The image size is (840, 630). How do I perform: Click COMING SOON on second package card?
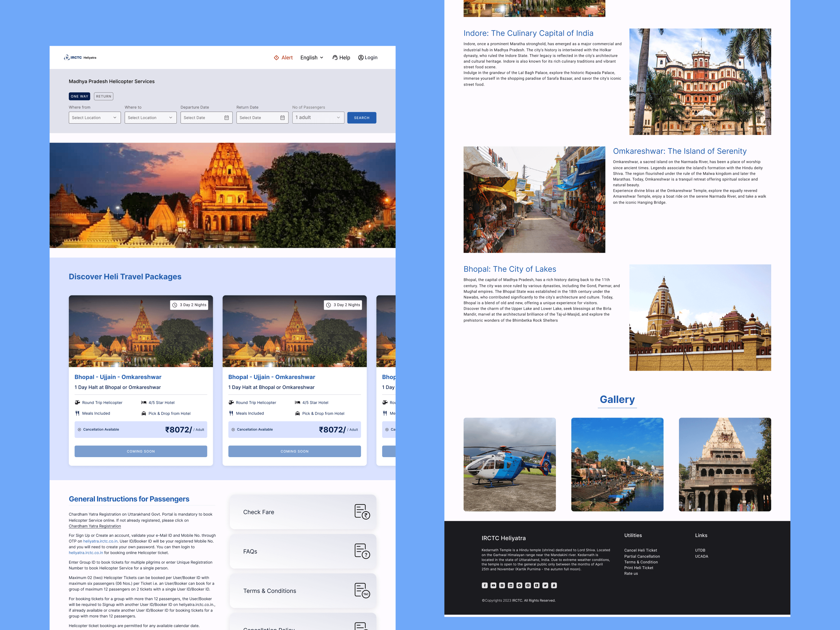point(295,451)
